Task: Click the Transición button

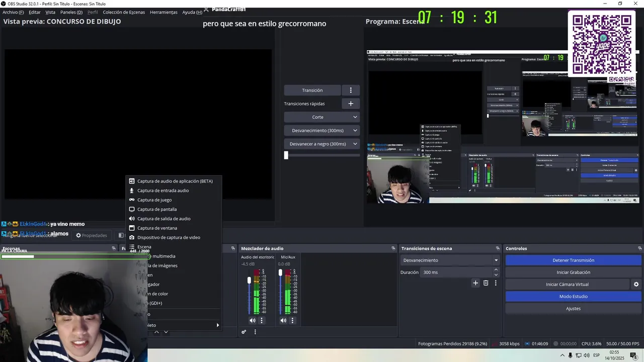Action: tap(312, 90)
